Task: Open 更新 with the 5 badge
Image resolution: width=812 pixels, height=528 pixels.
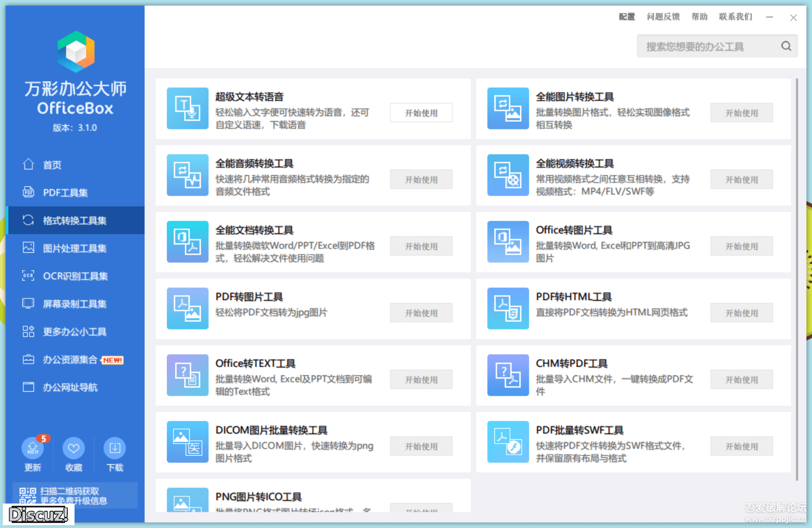Action: (x=33, y=448)
